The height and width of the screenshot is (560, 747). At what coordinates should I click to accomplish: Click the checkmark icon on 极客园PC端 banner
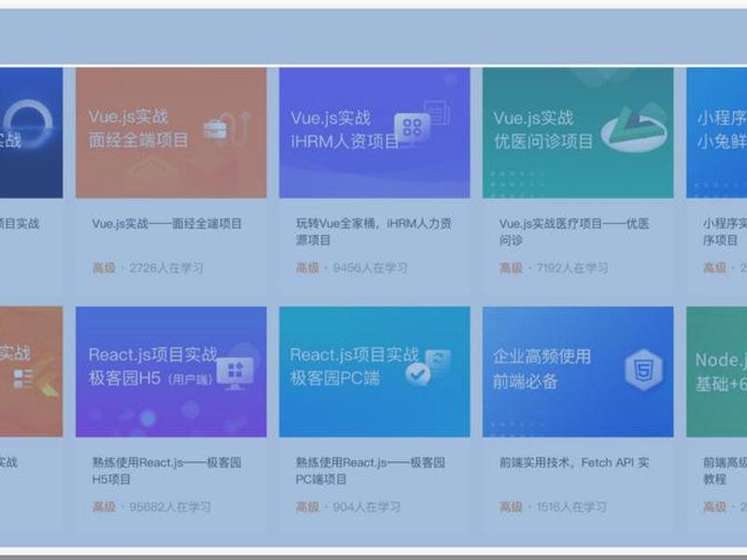[x=417, y=373]
